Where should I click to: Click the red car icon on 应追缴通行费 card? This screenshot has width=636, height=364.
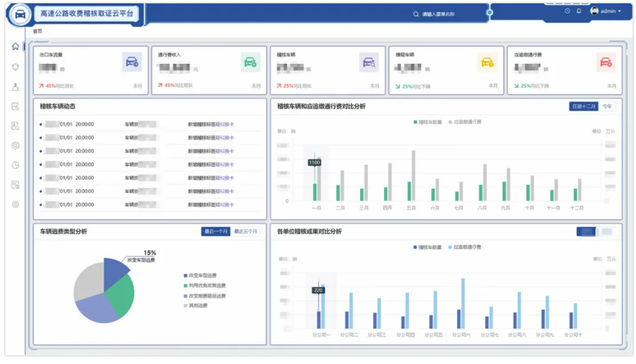(605, 62)
